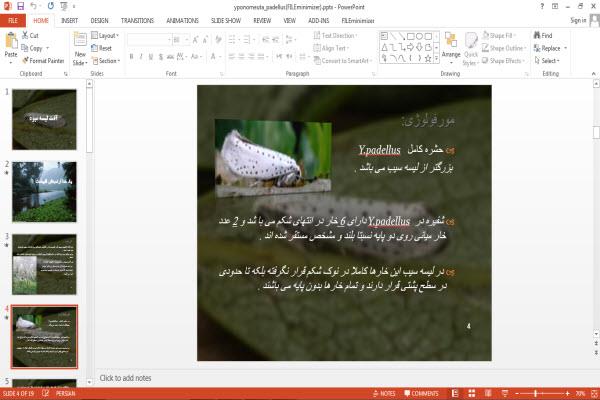Select slide 3 thumbnail
Image resolution: width=600 pixels, height=400 pixels.
[x=44, y=264]
